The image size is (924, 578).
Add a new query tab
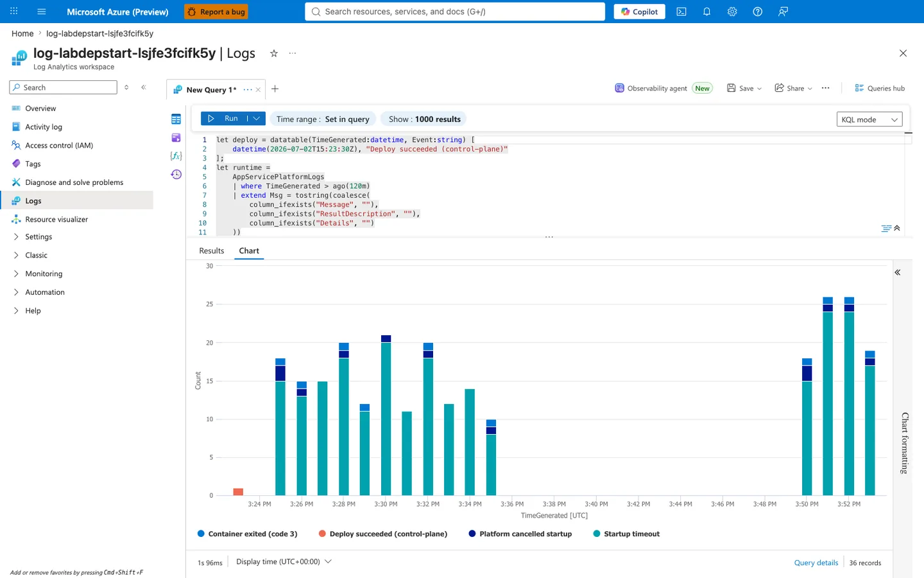[275, 89]
